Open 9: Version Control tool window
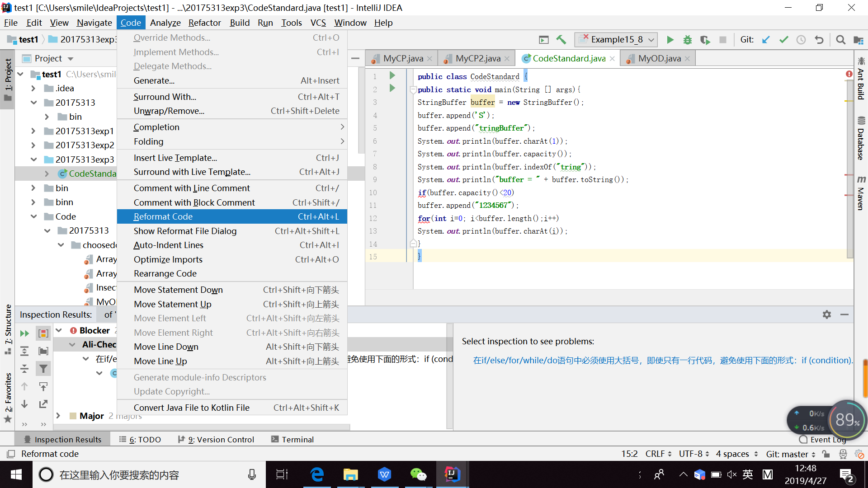Image resolution: width=868 pixels, height=488 pixels. pos(216,439)
